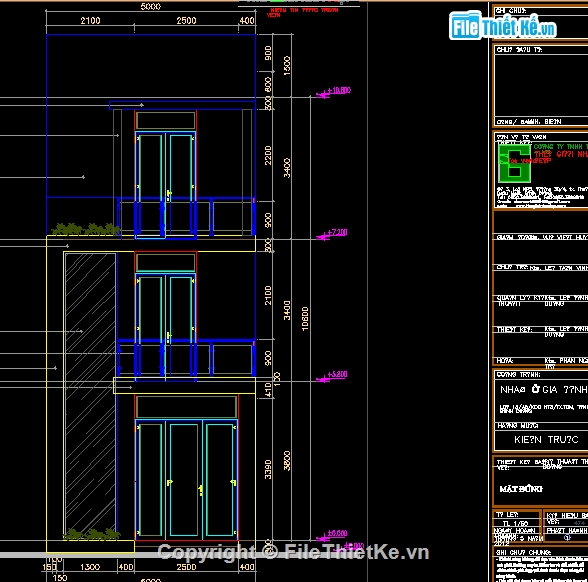The width and height of the screenshot is (588, 582).
Task: Select the transom window above ground door
Action: coord(186,406)
